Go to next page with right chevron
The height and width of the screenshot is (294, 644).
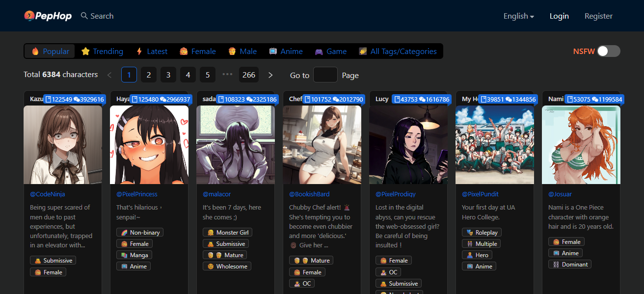coord(270,75)
